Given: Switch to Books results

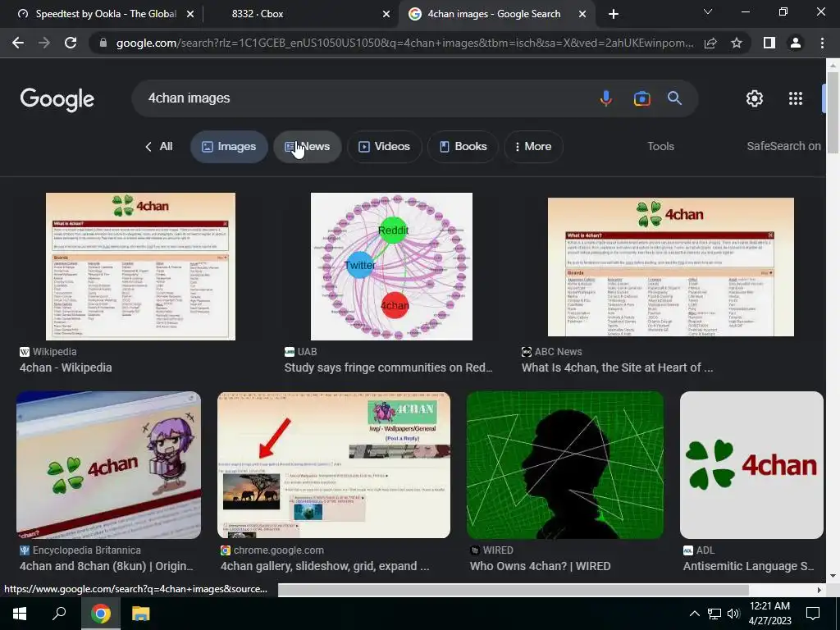Looking at the screenshot, I should coord(463,146).
